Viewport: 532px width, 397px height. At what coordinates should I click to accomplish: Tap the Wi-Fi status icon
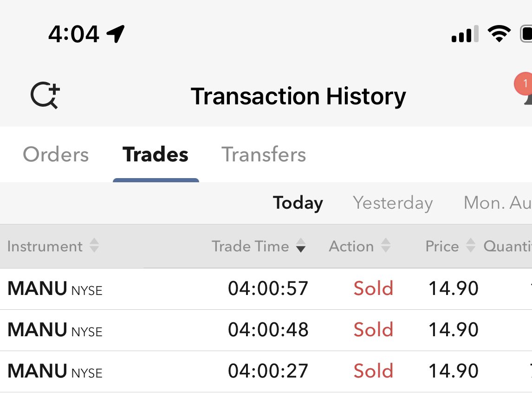tap(499, 34)
